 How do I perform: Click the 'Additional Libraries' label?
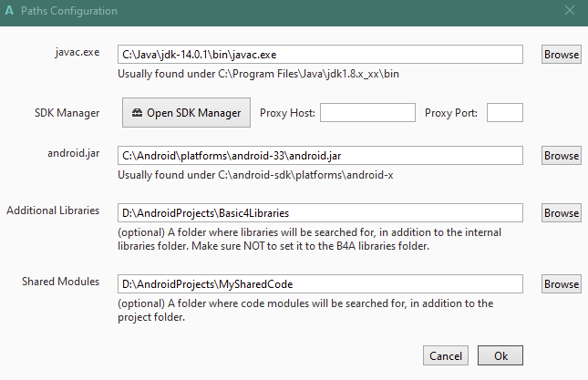pyautogui.click(x=53, y=211)
